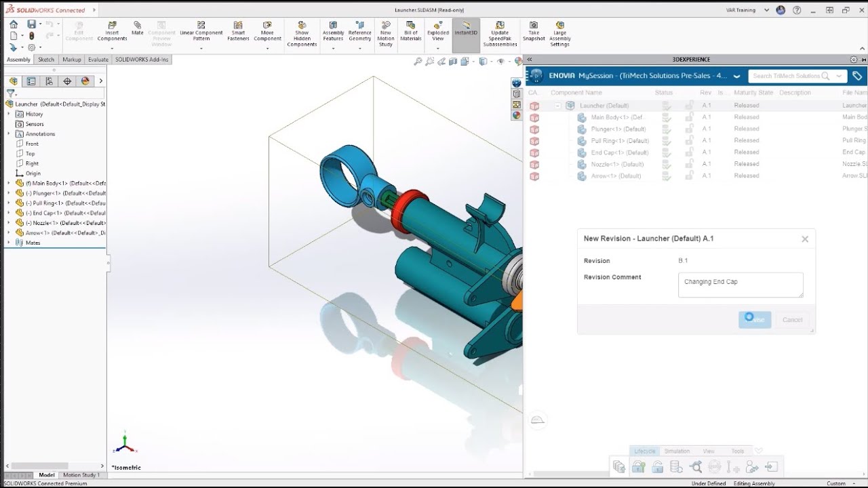
Task: Click Show Hidden Components
Action: click(302, 34)
